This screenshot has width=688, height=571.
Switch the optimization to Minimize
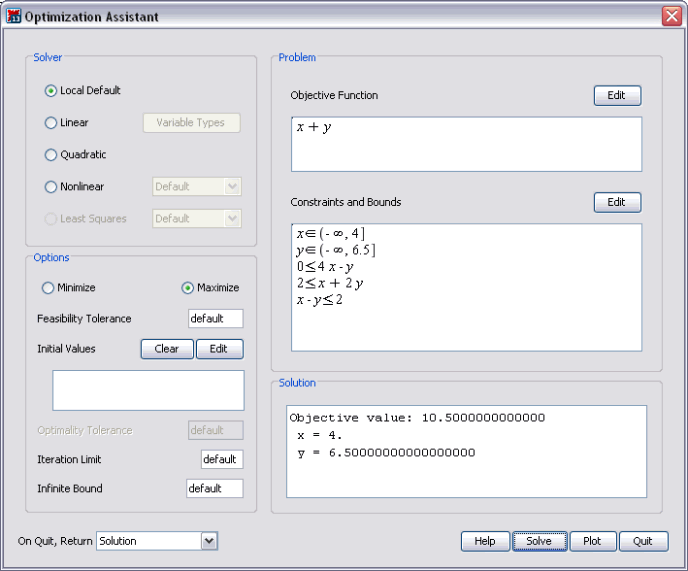[47, 288]
